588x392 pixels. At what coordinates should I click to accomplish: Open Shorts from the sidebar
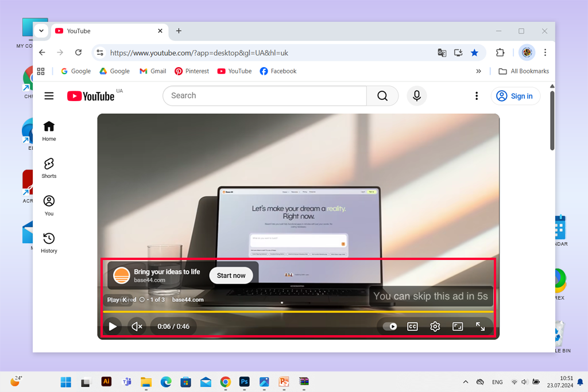(49, 168)
